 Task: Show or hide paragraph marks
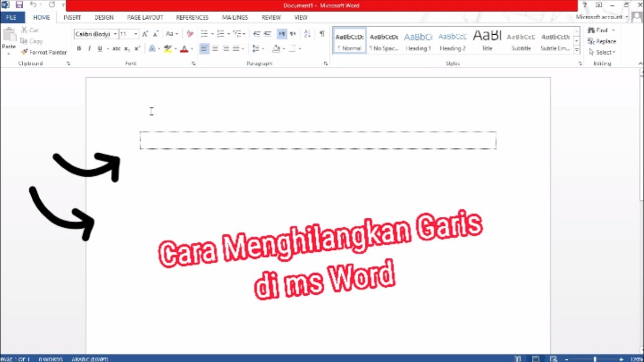[322, 34]
